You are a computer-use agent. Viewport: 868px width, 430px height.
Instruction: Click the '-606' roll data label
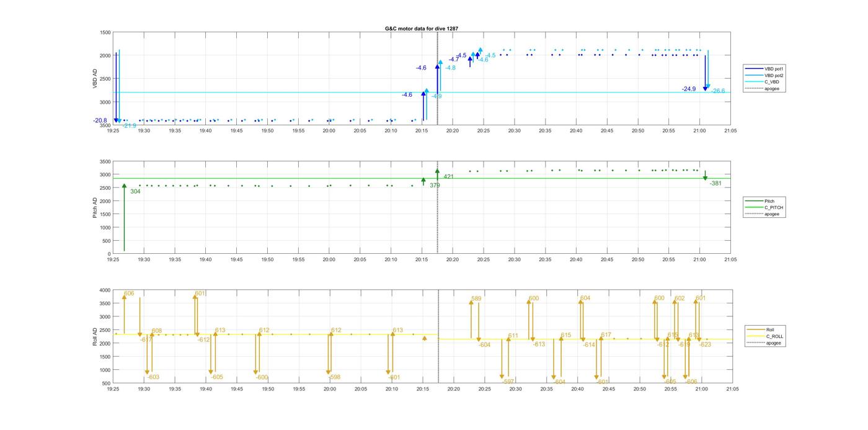[691, 382]
